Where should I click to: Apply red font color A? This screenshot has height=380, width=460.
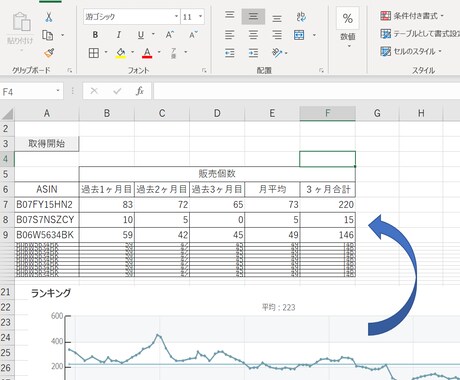(147, 53)
